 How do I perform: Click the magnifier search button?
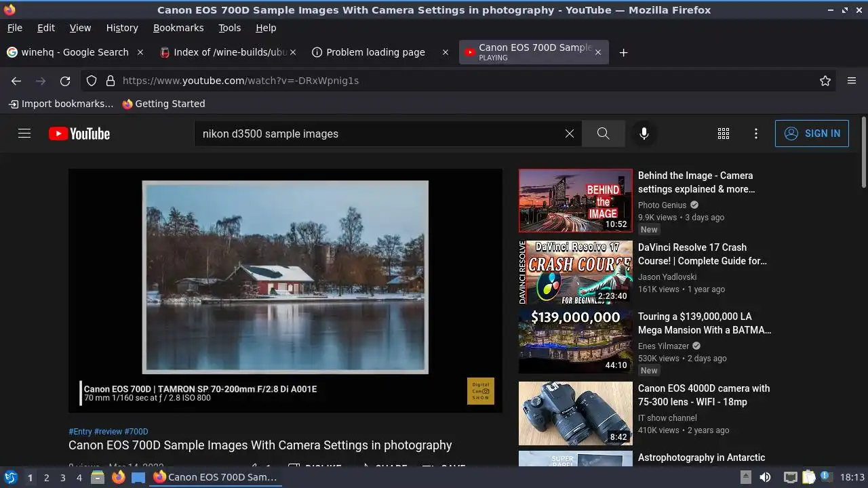click(x=603, y=134)
